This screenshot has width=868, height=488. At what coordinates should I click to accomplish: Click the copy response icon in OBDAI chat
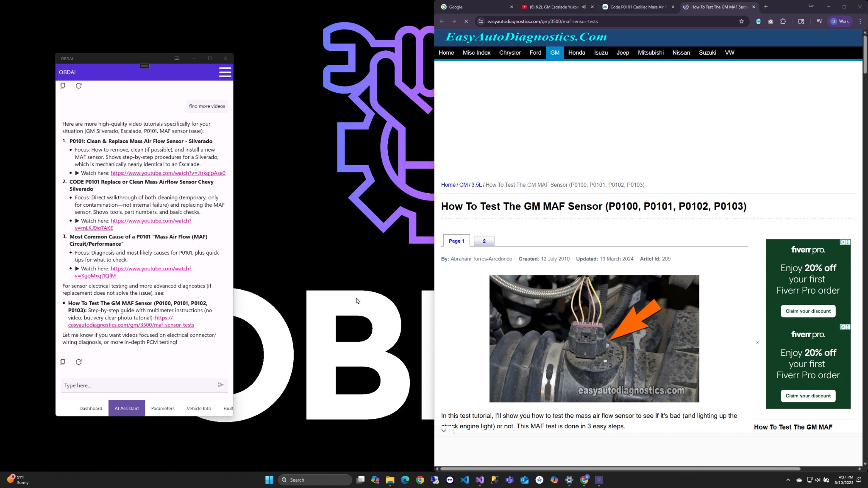(62, 362)
